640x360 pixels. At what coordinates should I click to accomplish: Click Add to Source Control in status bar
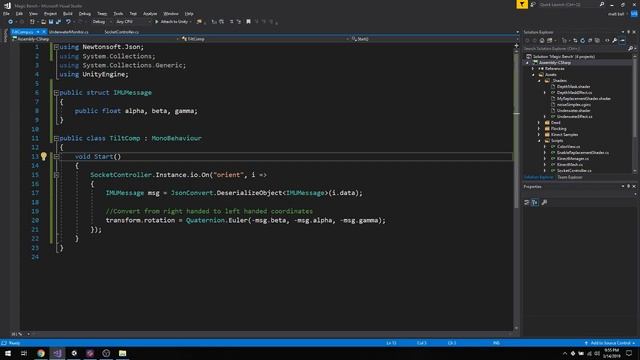pos(610,343)
